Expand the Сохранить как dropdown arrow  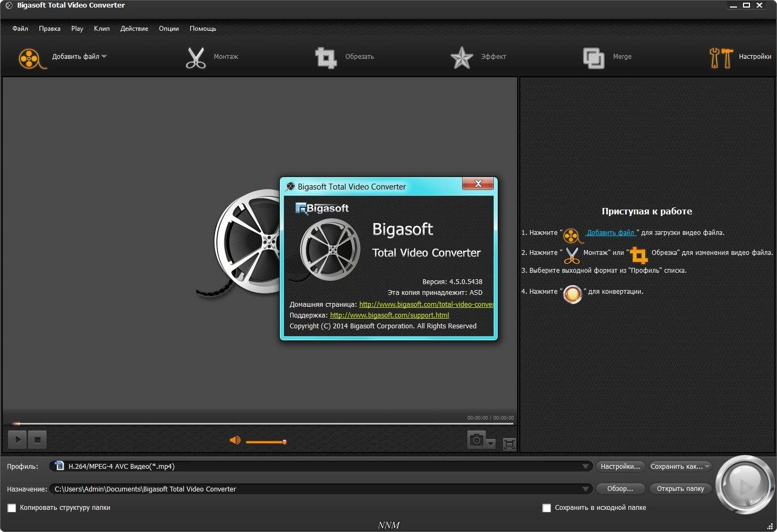click(707, 466)
